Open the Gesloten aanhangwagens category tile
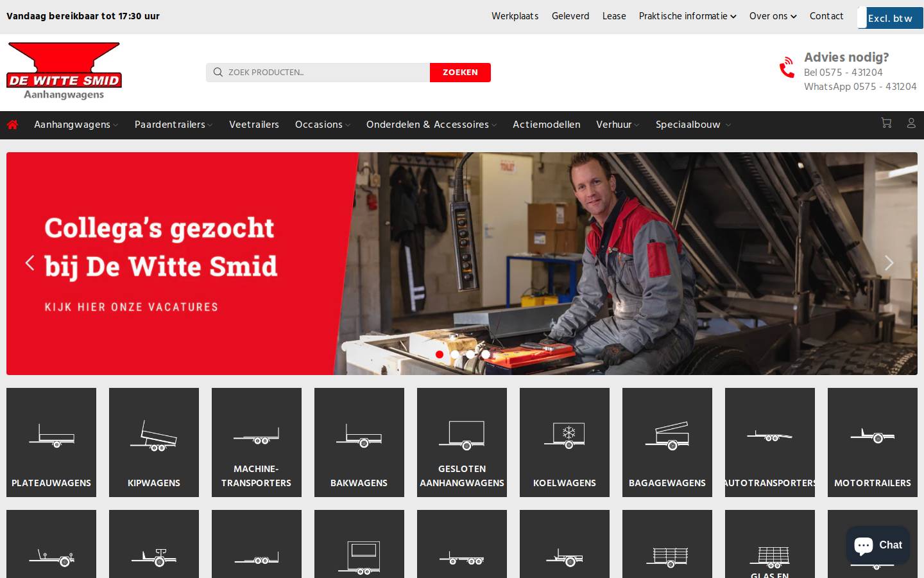Image resolution: width=924 pixels, height=578 pixels. click(x=462, y=442)
